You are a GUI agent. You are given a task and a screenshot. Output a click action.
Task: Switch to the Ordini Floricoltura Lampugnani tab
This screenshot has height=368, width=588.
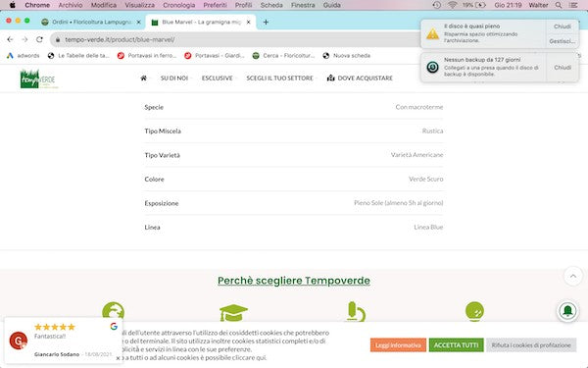coord(91,22)
